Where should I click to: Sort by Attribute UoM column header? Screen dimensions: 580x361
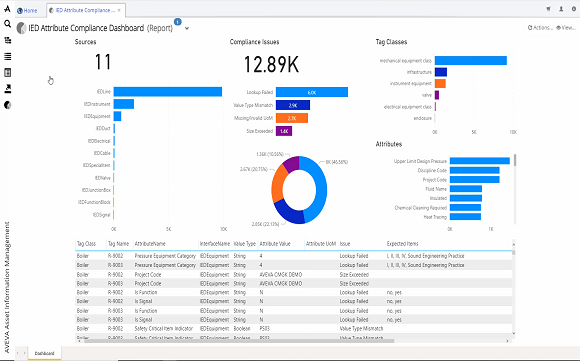pos(321,244)
